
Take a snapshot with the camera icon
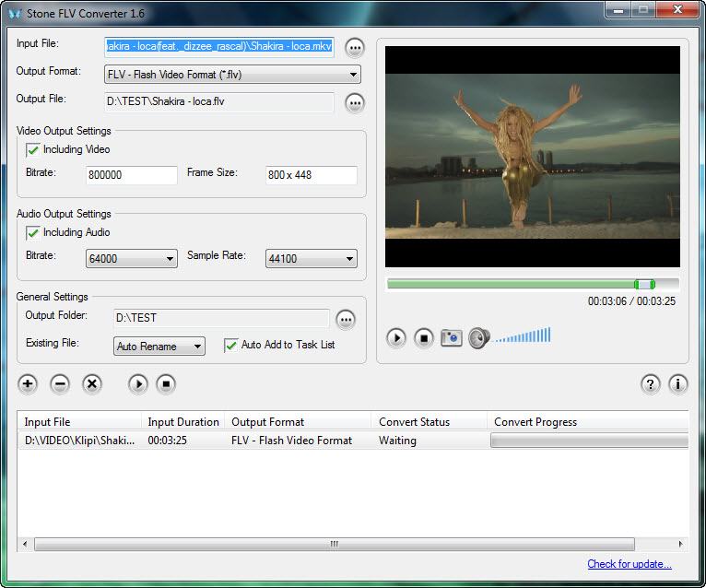[x=451, y=338]
